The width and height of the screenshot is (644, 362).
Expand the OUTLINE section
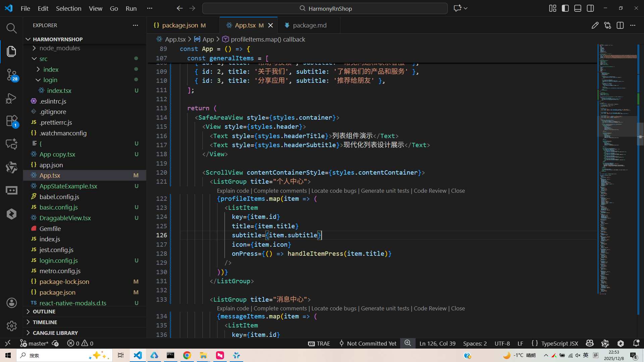tap(44, 311)
